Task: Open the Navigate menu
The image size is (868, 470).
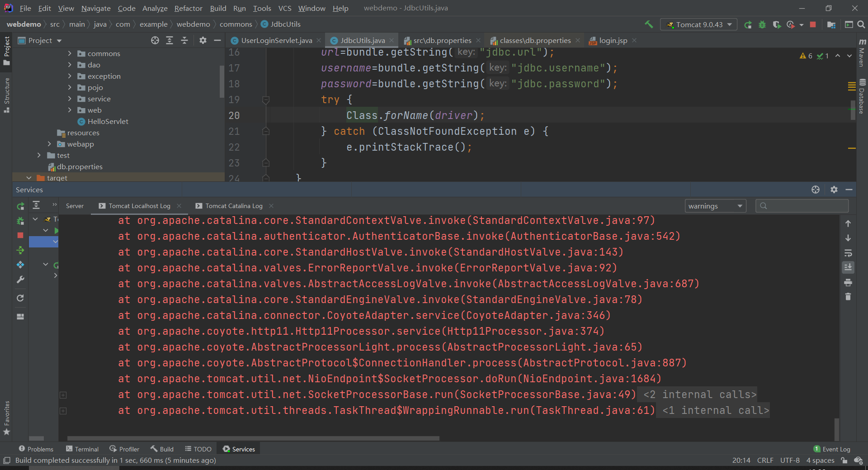Action: [x=96, y=8]
